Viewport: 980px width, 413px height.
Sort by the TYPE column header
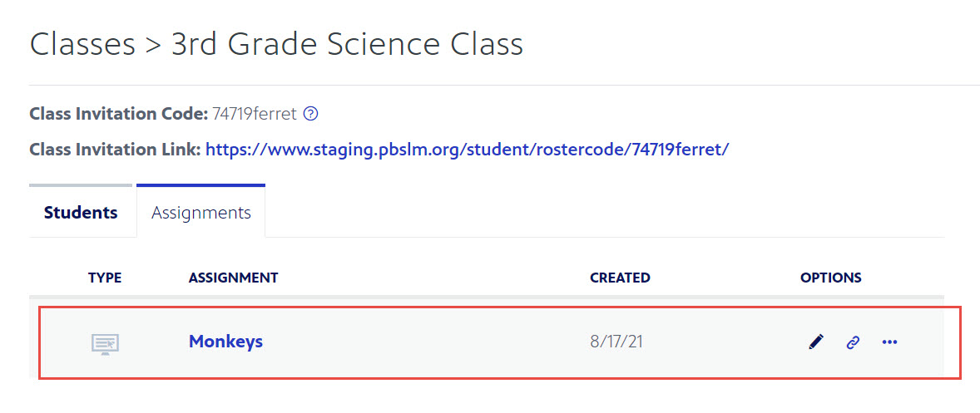click(105, 278)
